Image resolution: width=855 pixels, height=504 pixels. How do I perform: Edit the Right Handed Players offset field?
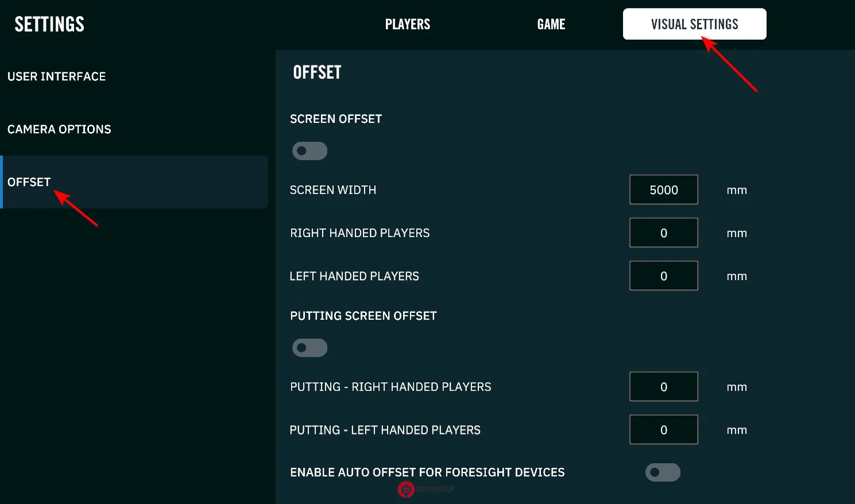pyautogui.click(x=663, y=233)
